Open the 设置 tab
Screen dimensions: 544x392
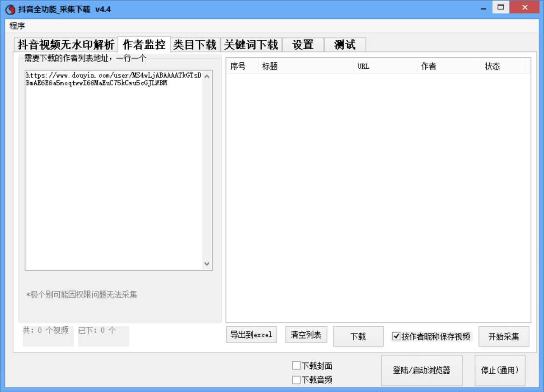303,45
